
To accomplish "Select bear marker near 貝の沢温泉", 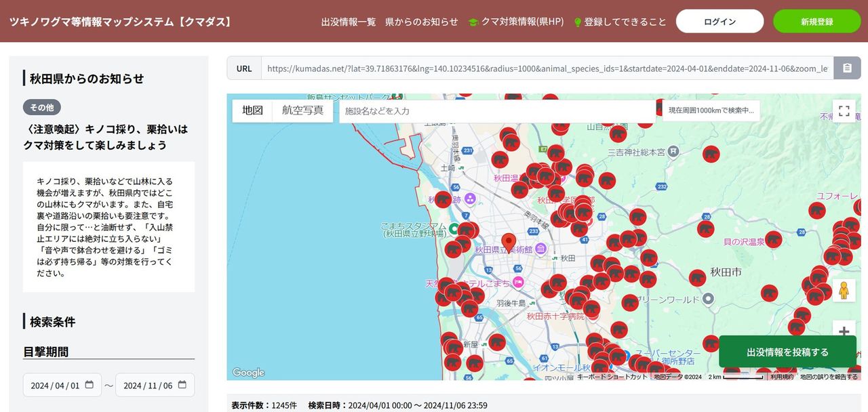I will [774, 239].
